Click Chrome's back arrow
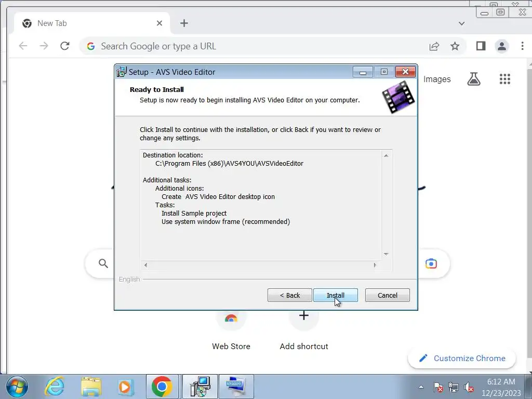532x399 pixels. click(23, 46)
